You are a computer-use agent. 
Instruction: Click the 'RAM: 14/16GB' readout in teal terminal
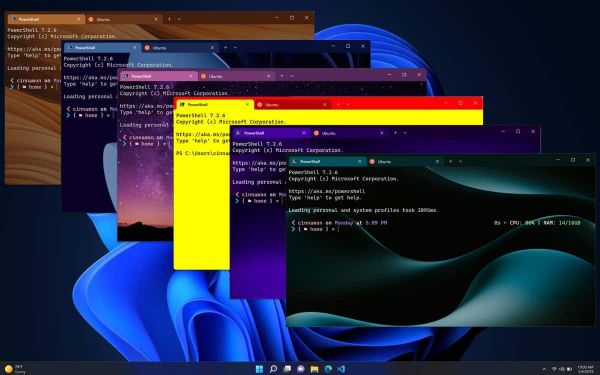pos(562,223)
